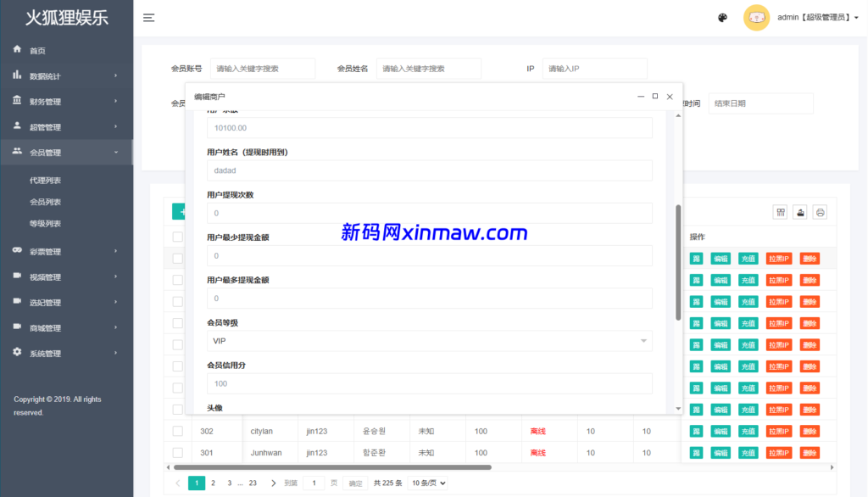868x497 pixels.
Task: Focus the 请输入IP field
Action: pos(594,69)
